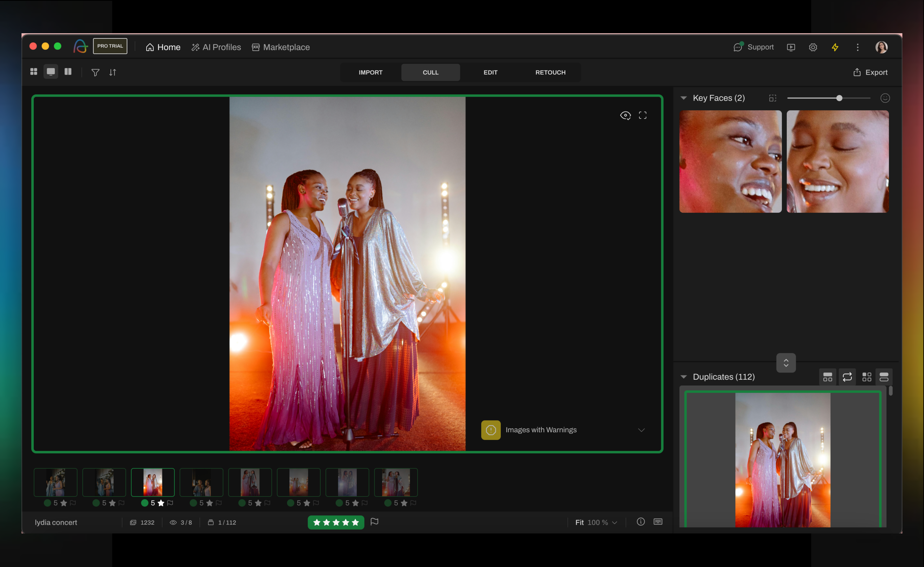Collapse the Key Faces section
The width and height of the screenshot is (924, 567).
coord(684,98)
